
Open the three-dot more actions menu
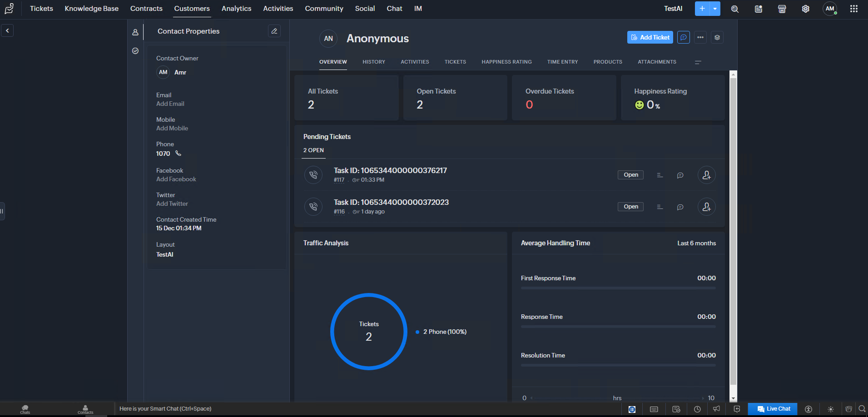(700, 37)
